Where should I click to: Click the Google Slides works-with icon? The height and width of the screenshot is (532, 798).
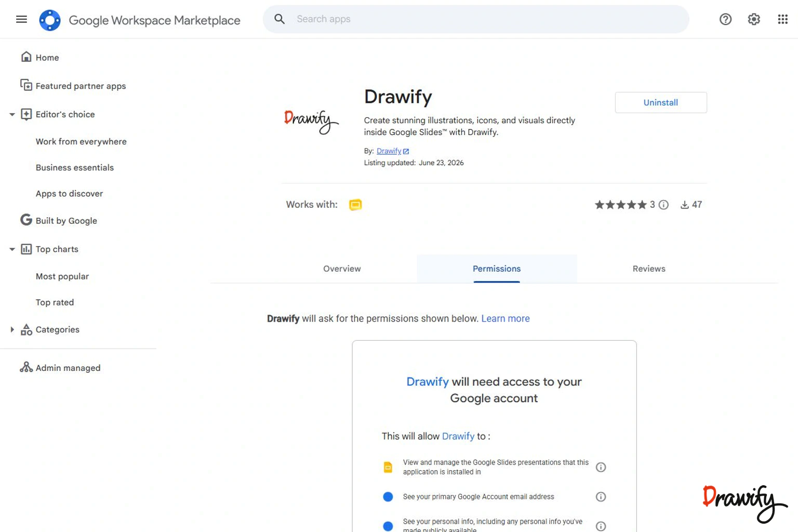pos(355,205)
